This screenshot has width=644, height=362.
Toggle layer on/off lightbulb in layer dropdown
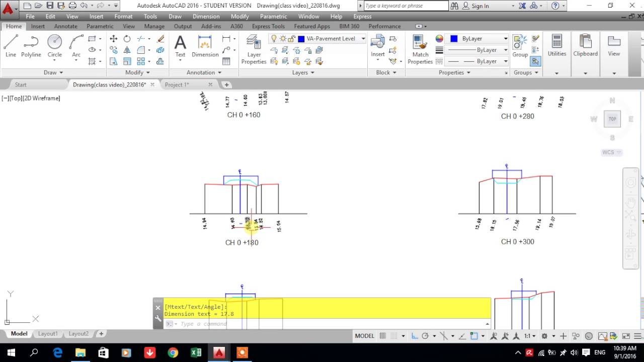pos(274,39)
